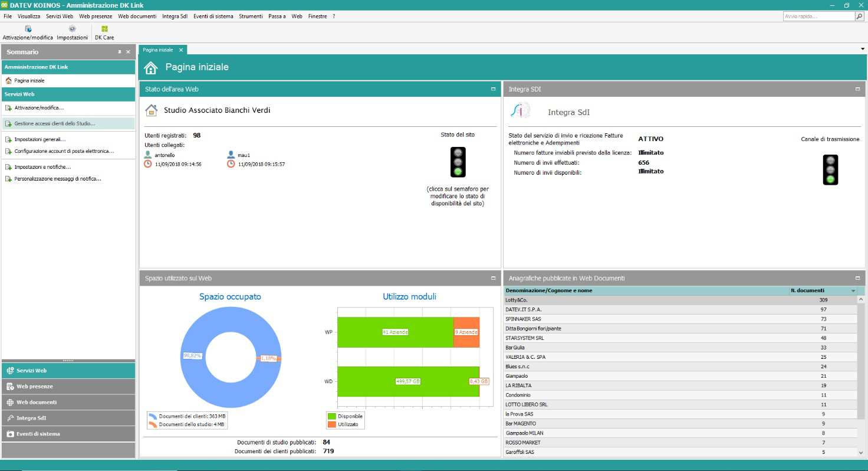Click the Web presenze section icon
868x471 pixels.
tap(11, 387)
